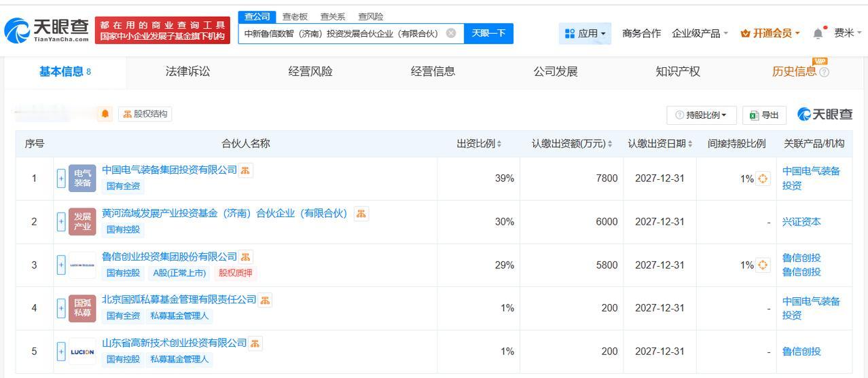Click the 发展产业 company logo thumbnail
The height and width of the screenshot is (378, 868).
point(82,221)
